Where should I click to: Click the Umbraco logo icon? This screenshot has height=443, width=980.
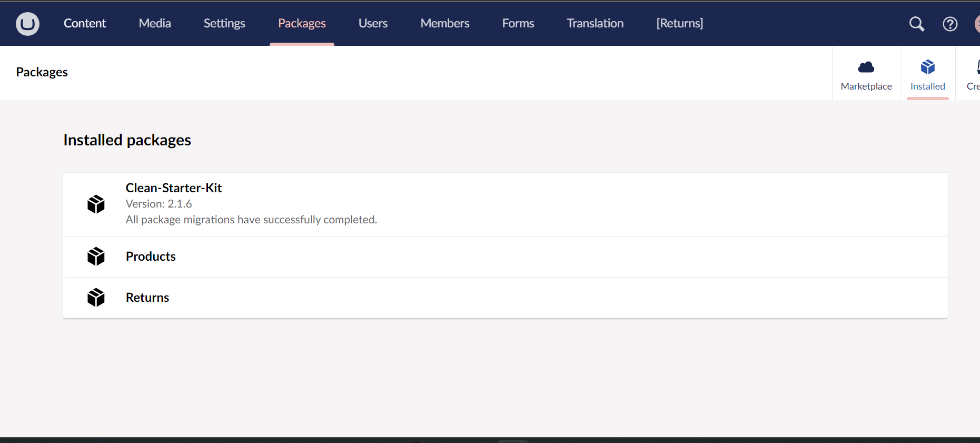(27, 24)
